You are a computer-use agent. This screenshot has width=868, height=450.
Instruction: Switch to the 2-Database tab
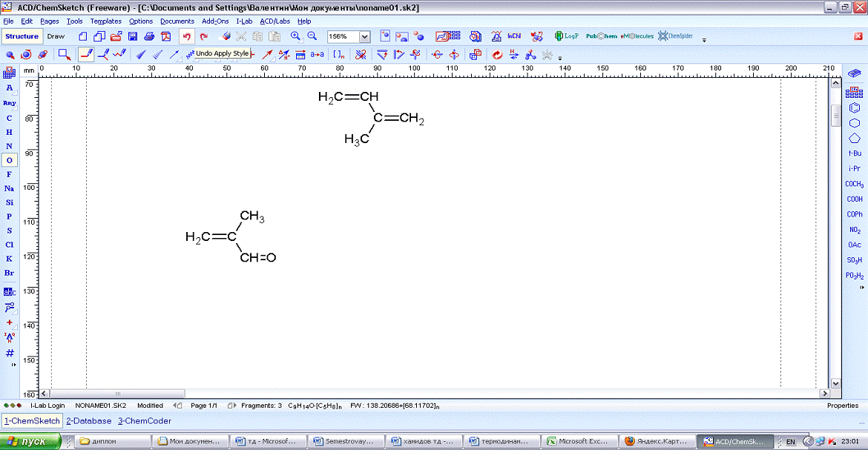[88, 421]
